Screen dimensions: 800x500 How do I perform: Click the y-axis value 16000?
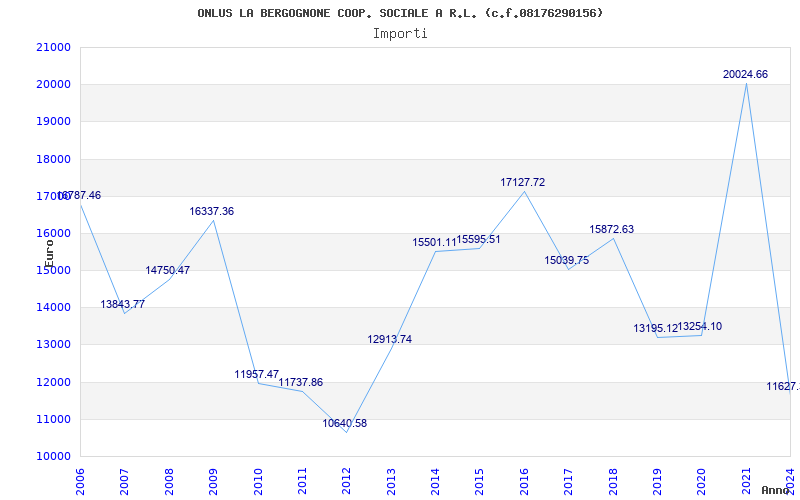(53, 234)
